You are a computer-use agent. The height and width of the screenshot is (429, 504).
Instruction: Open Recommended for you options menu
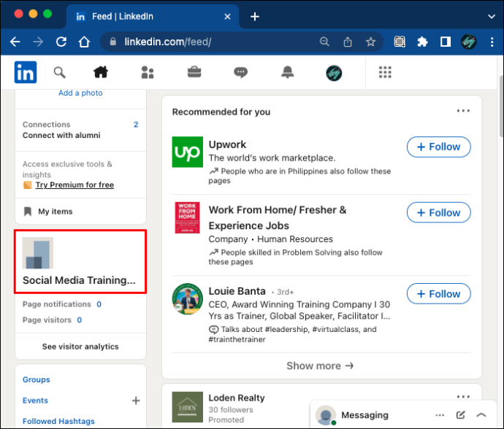click(463, 111)
